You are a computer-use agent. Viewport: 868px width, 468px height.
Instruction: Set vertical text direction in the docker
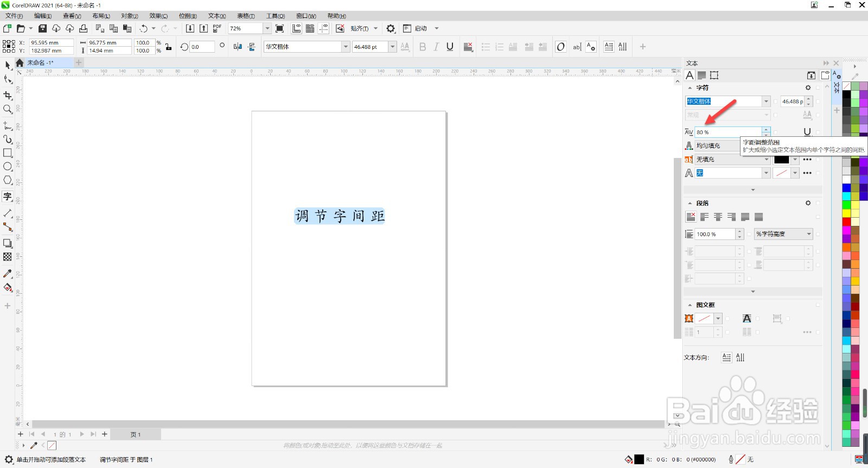tap(741, 357)
